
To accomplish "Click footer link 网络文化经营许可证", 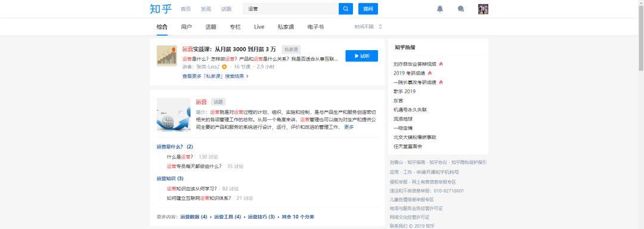I will point(410,217).
